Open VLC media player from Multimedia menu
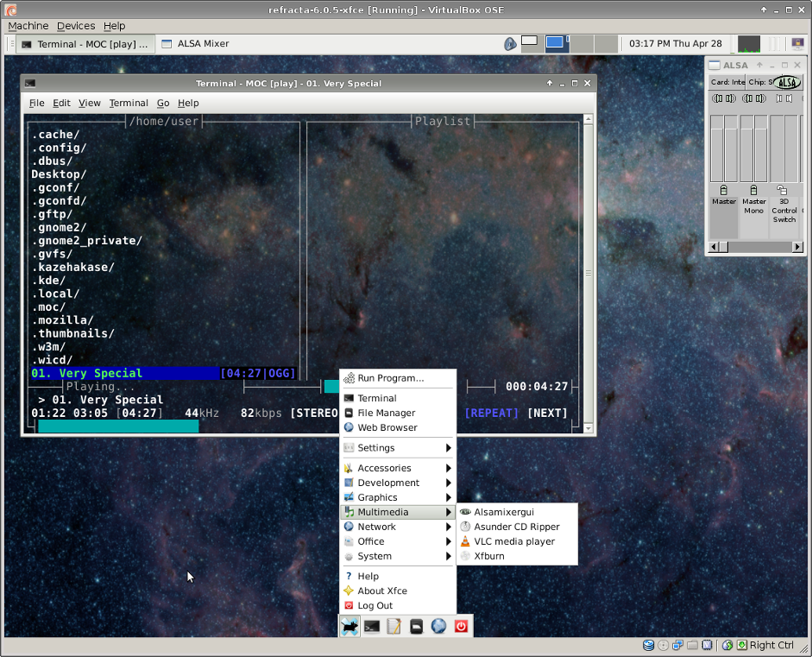 [x=513, y=541]
